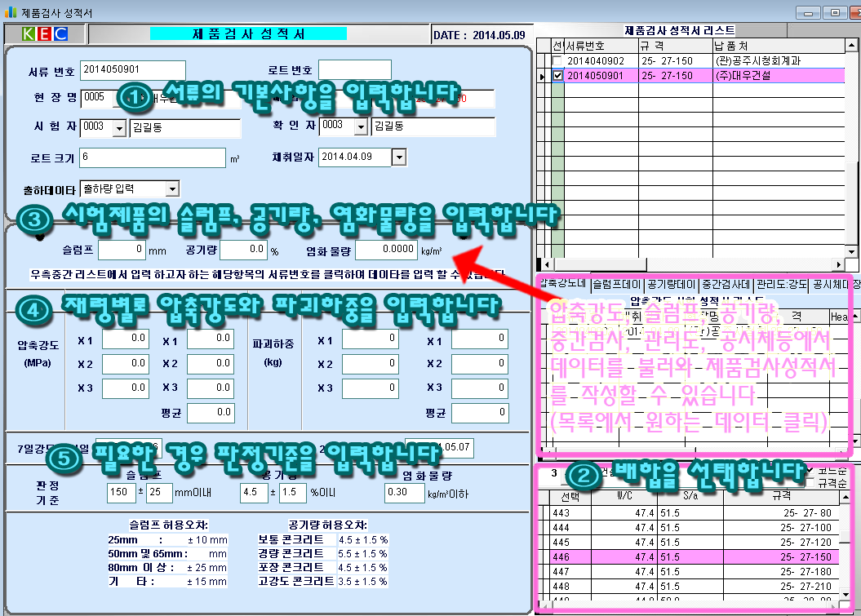Viewport: 861px width, 616px height.
Task: Click the slump tolerance field showing 25
Action: coord(158,493)
